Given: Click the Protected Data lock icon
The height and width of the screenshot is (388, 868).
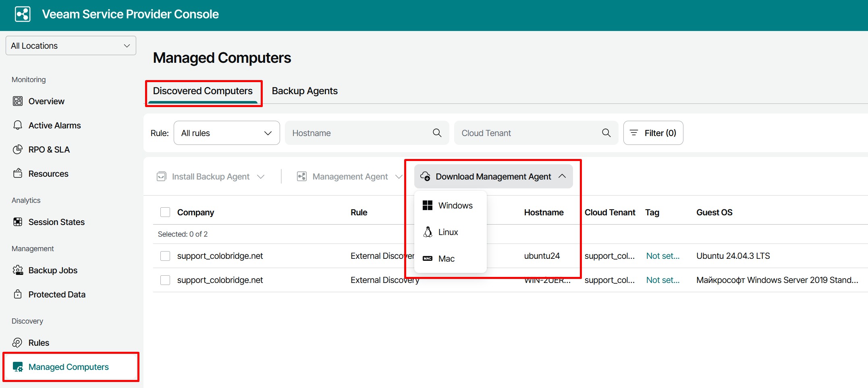Looking at the screenshot, I should [x=18, y=294].
